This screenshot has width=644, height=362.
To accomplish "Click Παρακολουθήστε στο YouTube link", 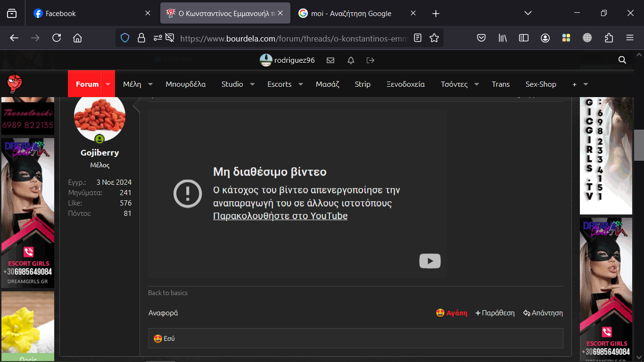I will 281,216.
